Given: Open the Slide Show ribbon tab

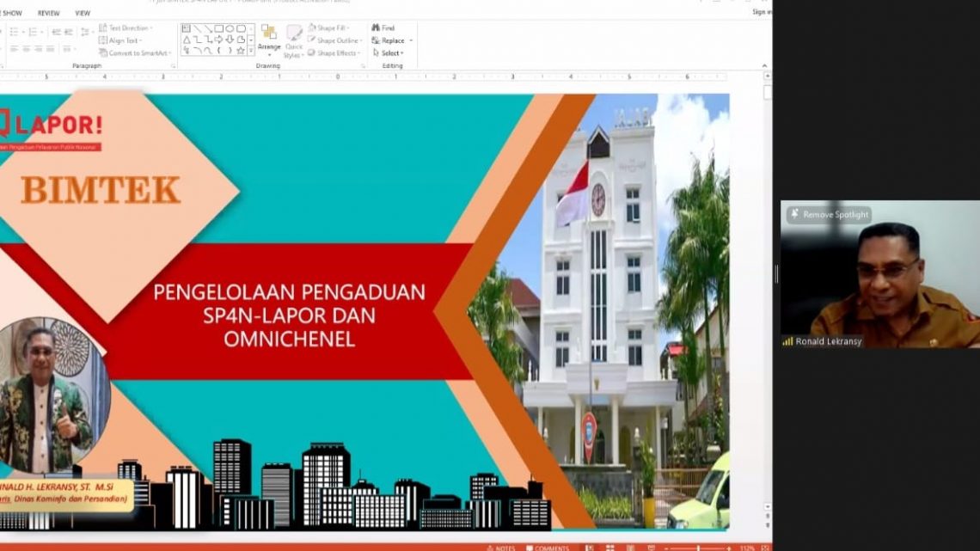Looking at the screenshot, I should (x=11, y=13).
